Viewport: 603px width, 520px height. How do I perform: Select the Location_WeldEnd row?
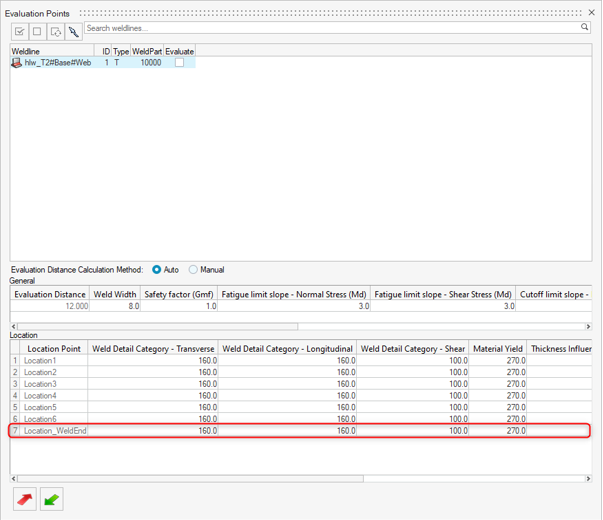click(x=55, y=431)
